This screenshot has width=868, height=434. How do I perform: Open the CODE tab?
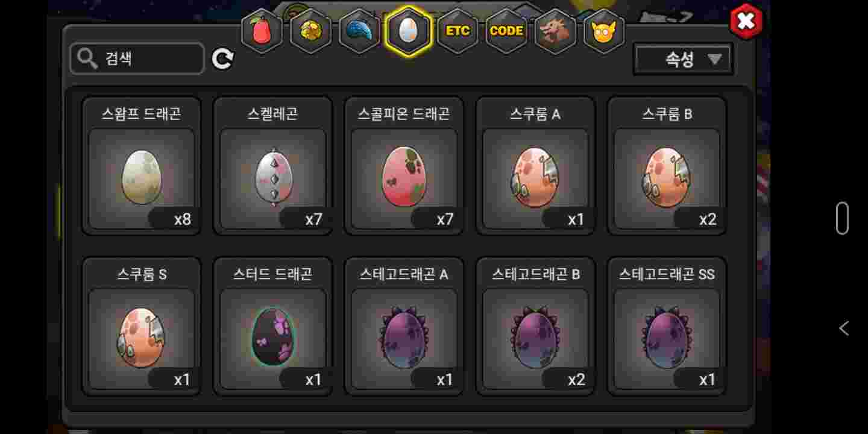506,31
